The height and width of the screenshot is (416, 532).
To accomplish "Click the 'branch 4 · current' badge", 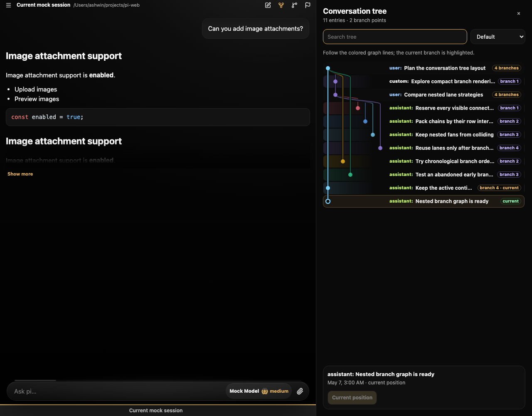I will click(x=499, y=188).
